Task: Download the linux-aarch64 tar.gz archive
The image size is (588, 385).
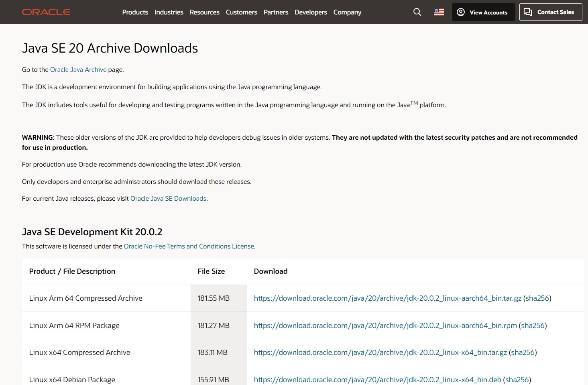Action: [x=387, y=298]
